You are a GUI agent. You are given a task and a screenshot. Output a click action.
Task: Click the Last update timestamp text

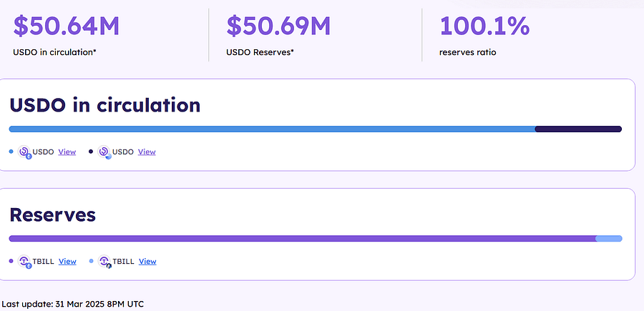point(73,304)
